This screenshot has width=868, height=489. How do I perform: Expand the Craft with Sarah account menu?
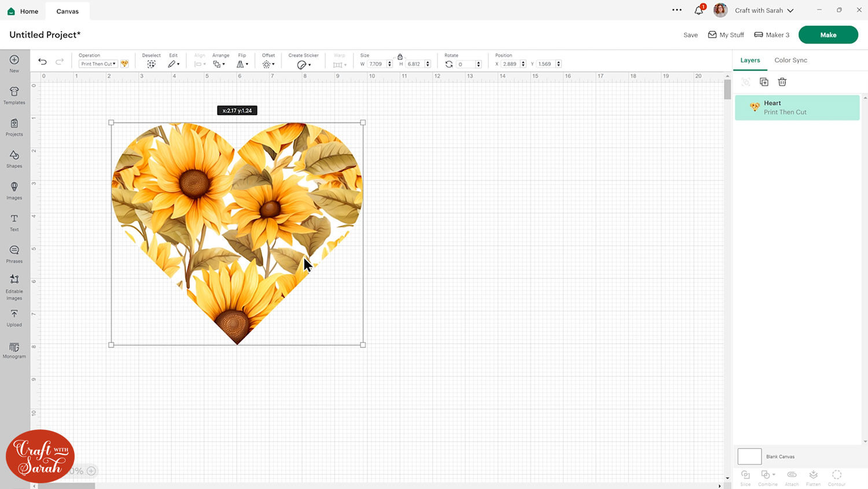click(764, 10)
